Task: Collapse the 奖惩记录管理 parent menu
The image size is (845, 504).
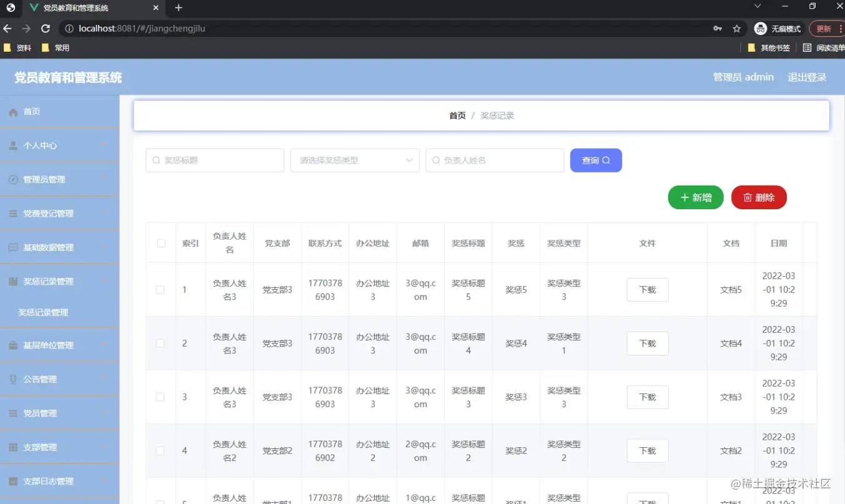Action: [x=59, y=282]
